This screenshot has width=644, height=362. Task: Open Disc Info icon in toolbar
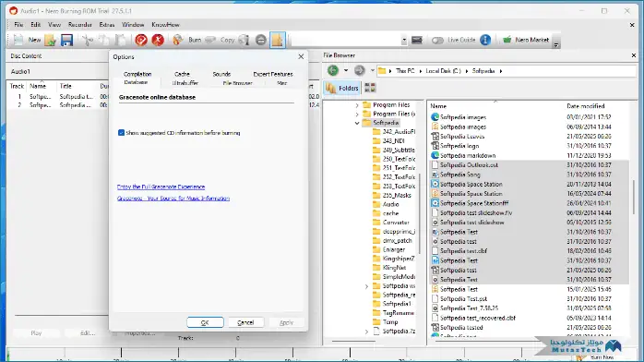(x=244, y=40)
